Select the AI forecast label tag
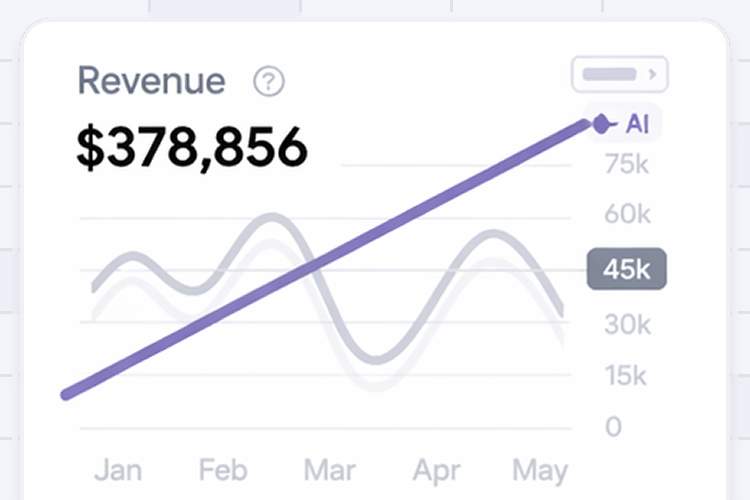Viewport: 750px width, 500px height. [637, 124]
